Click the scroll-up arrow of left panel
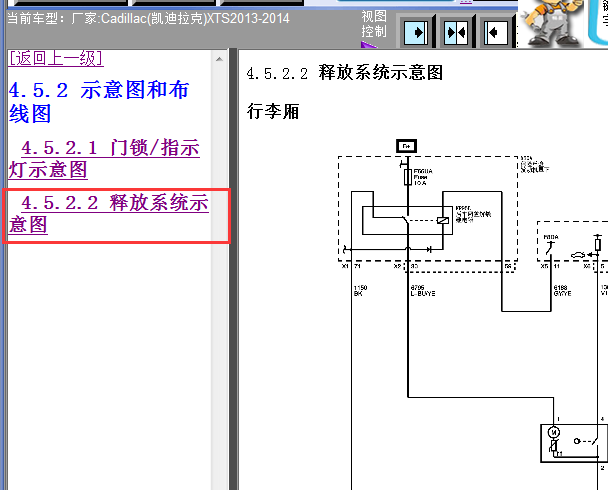This screenshot has width=608, height=490. [x=219, y=59]
